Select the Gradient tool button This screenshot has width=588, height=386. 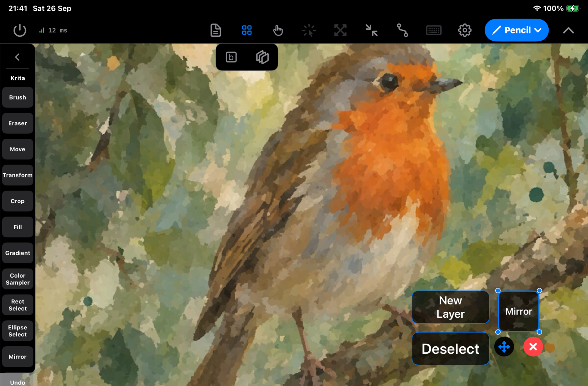[x=18, y=253]
